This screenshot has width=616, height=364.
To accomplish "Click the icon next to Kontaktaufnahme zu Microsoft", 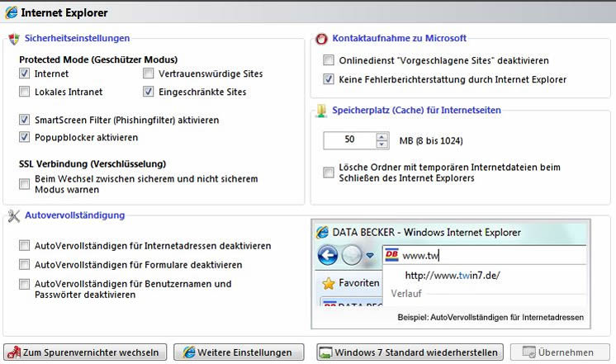I will [321, 39].
